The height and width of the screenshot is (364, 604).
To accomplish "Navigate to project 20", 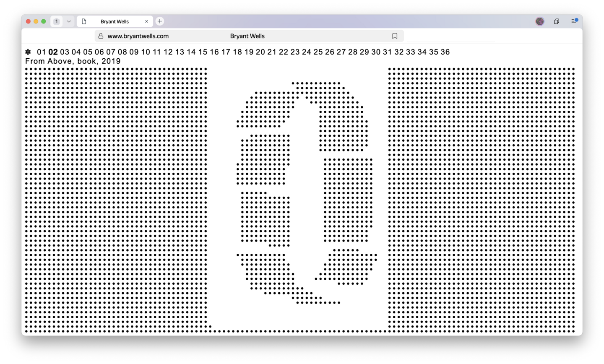I will (260, 52).
